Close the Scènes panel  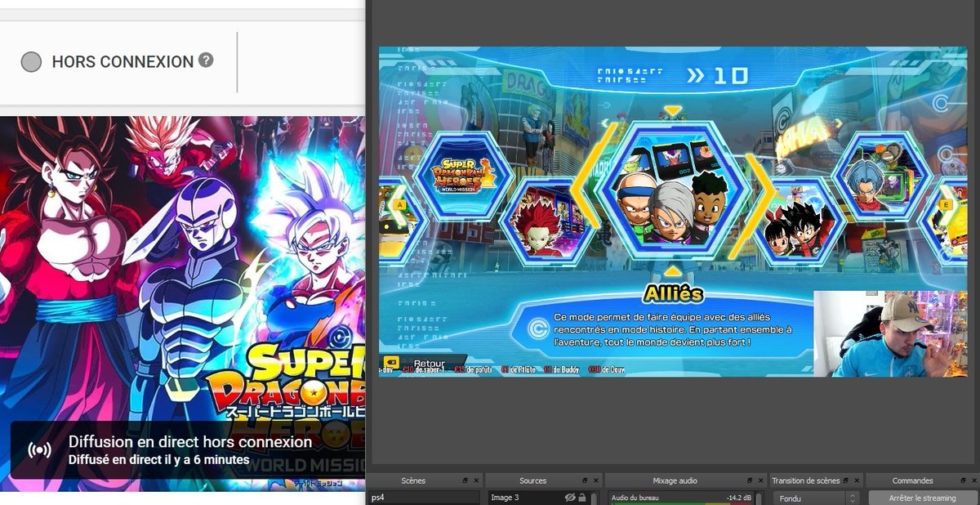pyautogui.click(x=476, y=480)
